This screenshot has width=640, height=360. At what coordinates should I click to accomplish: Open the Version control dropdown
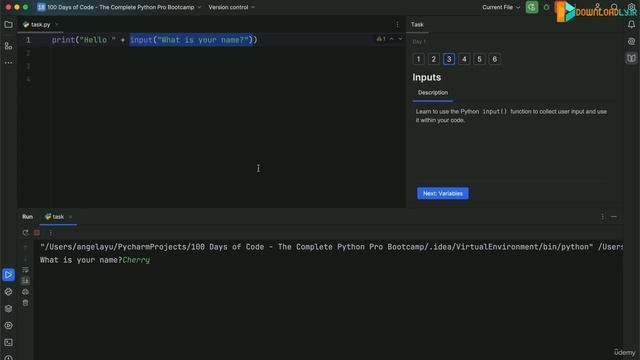click(x=231, y=7)
